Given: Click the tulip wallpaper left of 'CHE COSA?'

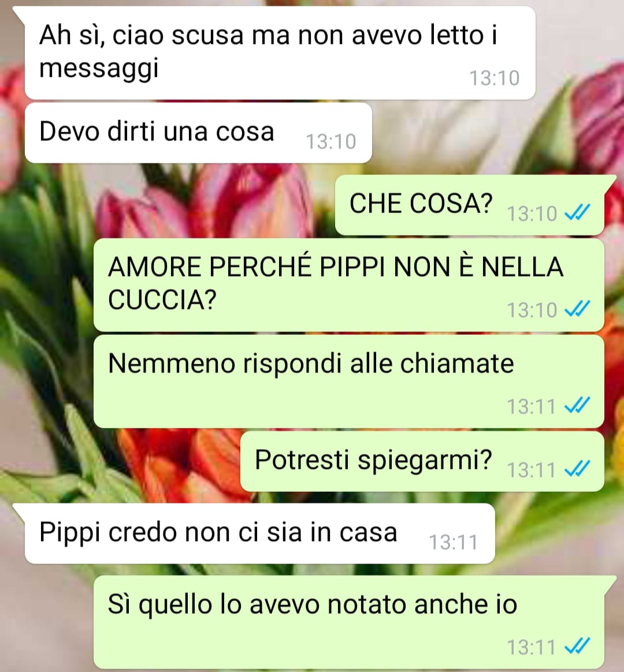Looking at the screenshot, I should 206,201.
